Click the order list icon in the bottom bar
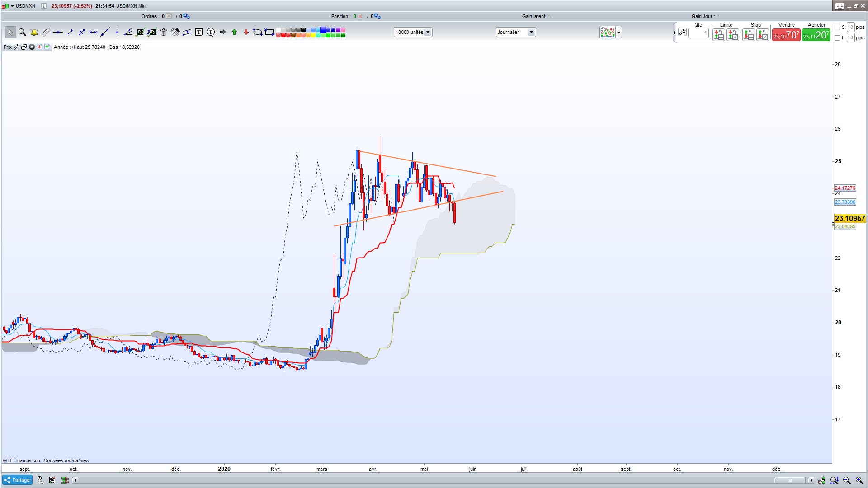This screenshot has height=488, width=868. tap(52, 480)
